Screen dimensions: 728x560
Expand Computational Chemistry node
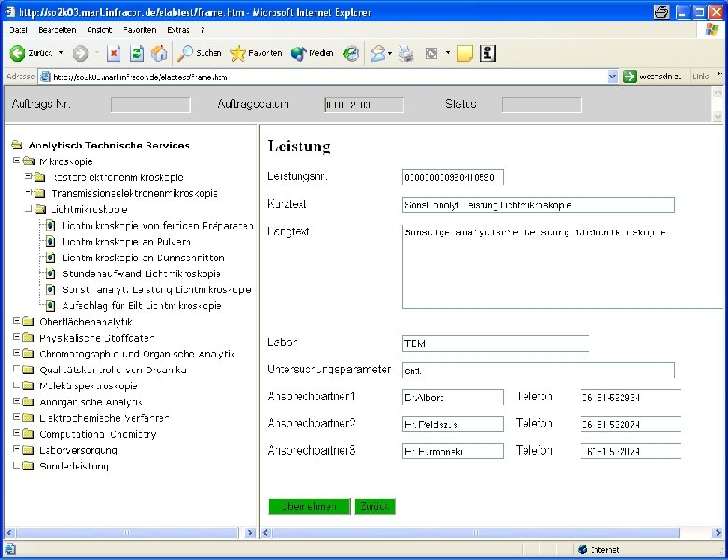(x=16, y=433)
